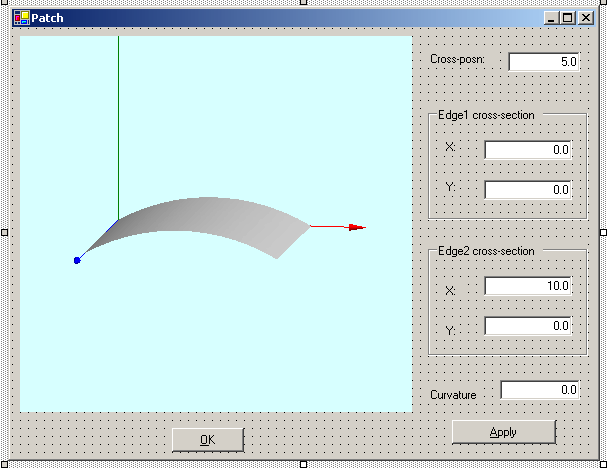Click the gray curved patch surface
Viewport: 610px width, 471px height.
(202, 216)
